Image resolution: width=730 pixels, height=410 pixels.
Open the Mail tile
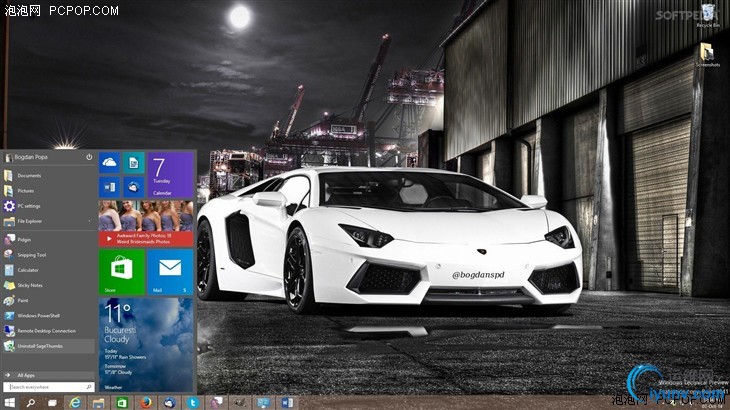pos(170,271)
